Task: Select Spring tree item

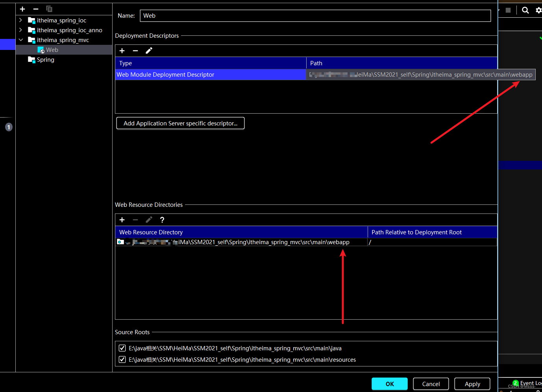Action: 46,60
